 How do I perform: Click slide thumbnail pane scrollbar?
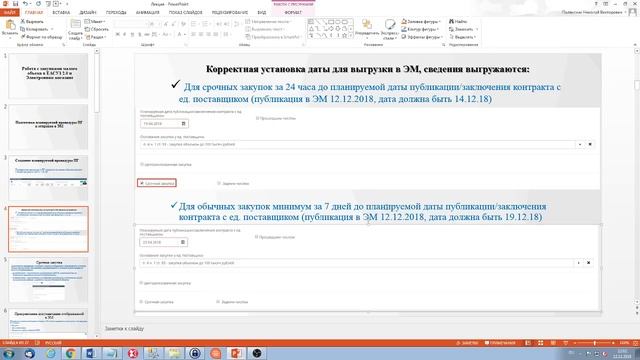point(97,83)
